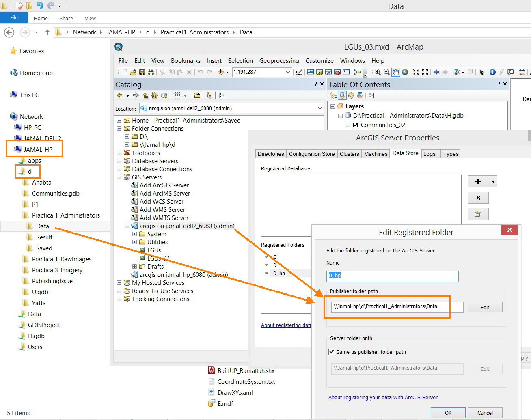531x420 pixels.
Task: Expand the Toolboxes node in Catalog
Action: (119, 153)
